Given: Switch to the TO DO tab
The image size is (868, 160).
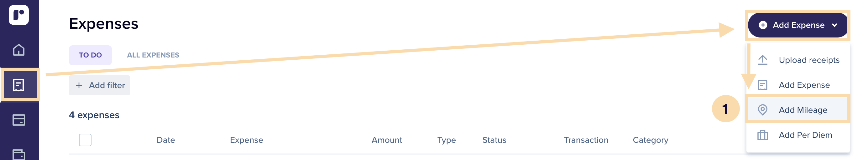Looking at the screenshot, I should coord(90,55).
